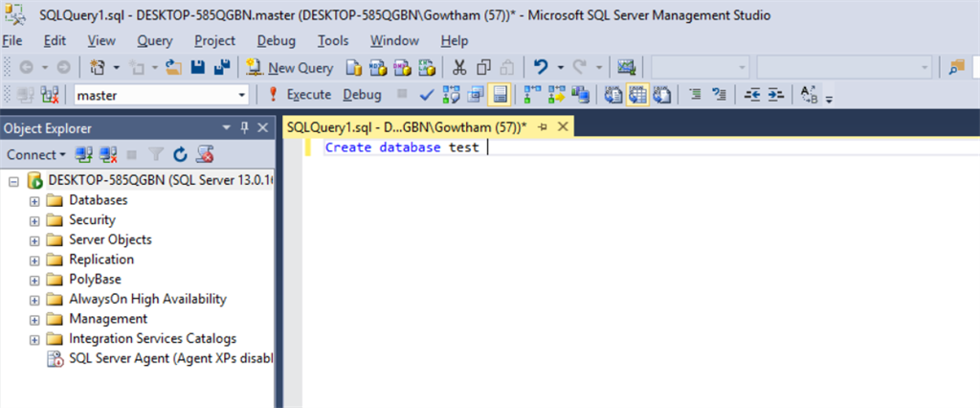Parse the query with the blue checkmark
Screen dimensions: 980x408
(427, 95)
